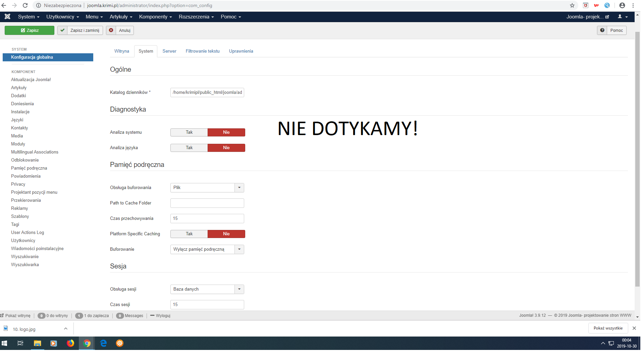Viewport: 644px width, 362px height.
Task: Click the browser reload icon
Action: pyautogui.click(x=25, y=5)
